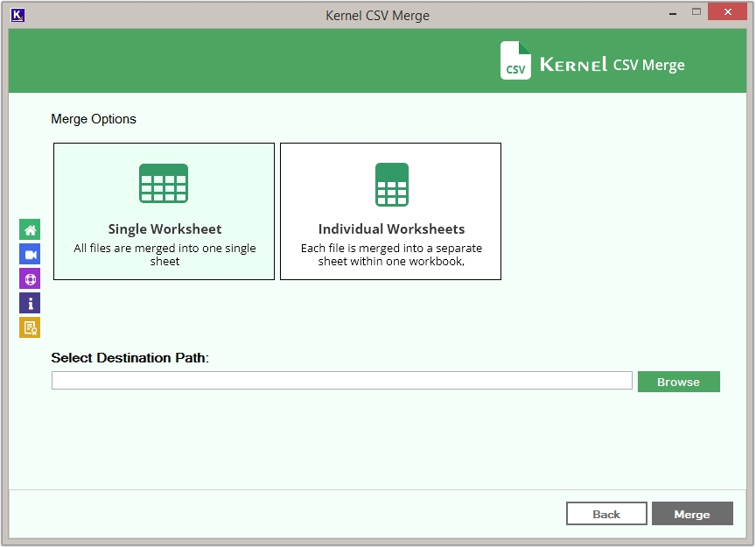Click the blue video camera sidebar icon

coord(30,254)
